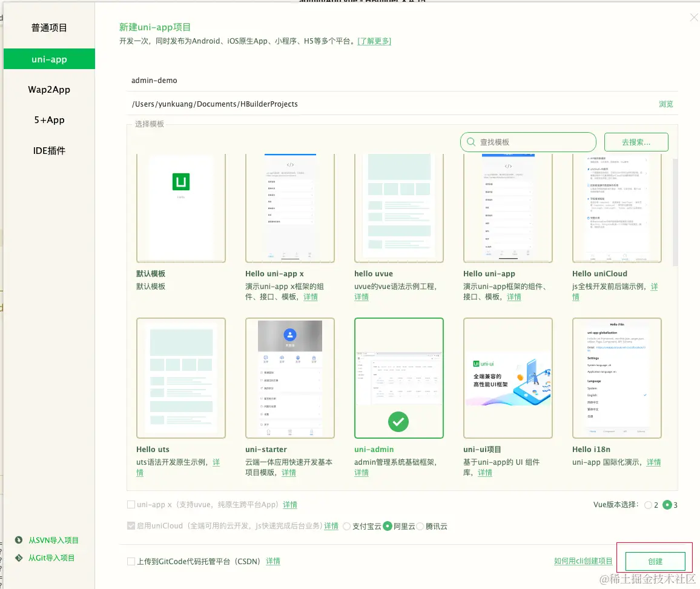The image size is (700, 589).
Task: Select the 默认模板 template thumbnail
Action: [181, 208]
